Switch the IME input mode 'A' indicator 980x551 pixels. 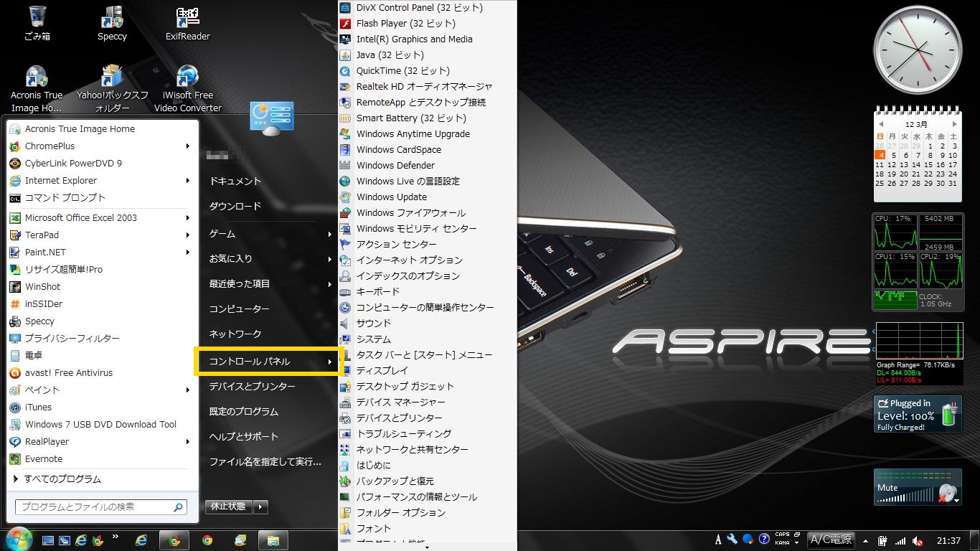tap(719, 540)
